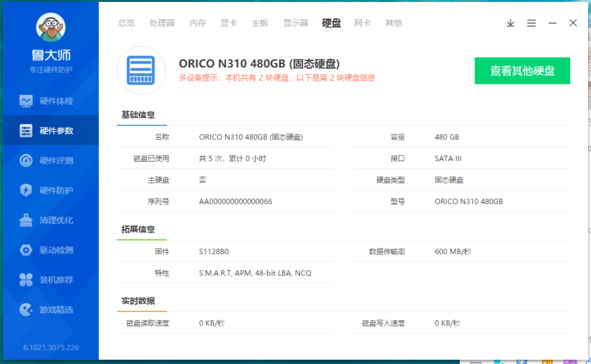The height and width of the screenshot is (364, 591).
Task: Click the 专注硬件防护 slogan text
Action: 51,70
